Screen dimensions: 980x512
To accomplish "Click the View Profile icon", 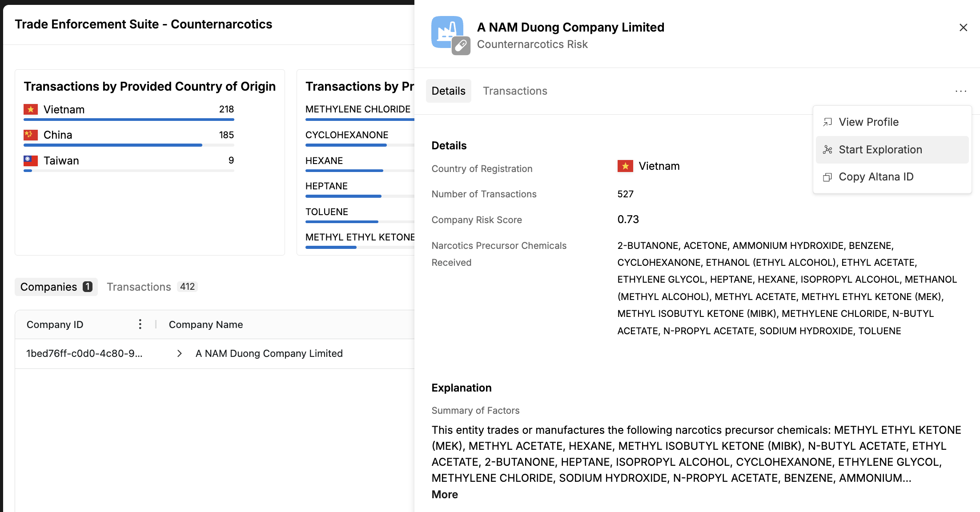I will pos(827,122).
